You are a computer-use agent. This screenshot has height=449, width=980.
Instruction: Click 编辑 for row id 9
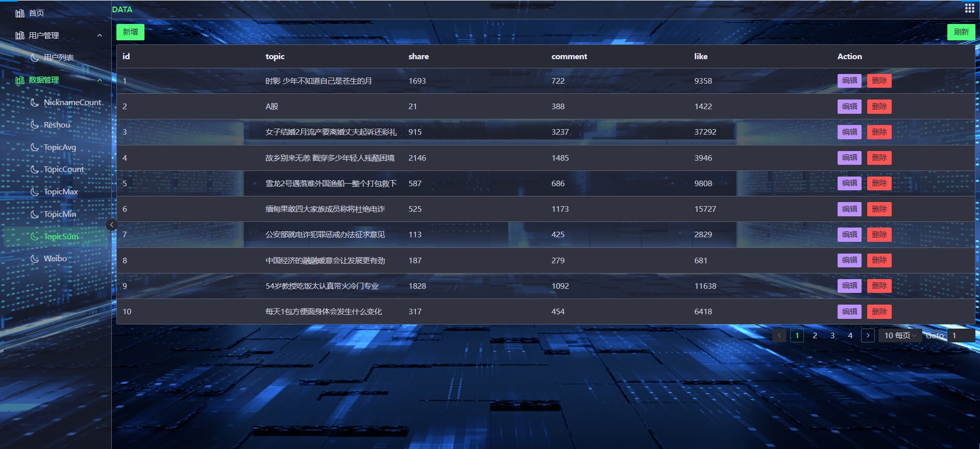(x=849, y=286)
